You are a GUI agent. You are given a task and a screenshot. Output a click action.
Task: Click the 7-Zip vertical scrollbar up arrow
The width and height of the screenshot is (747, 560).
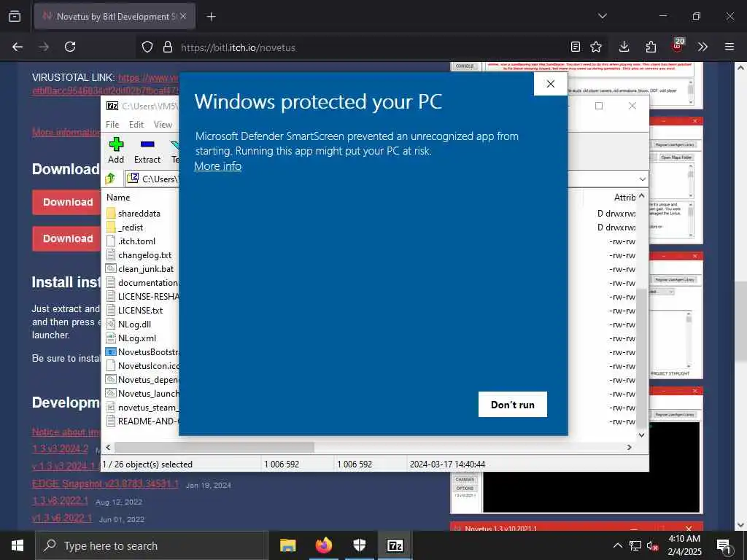641,195
